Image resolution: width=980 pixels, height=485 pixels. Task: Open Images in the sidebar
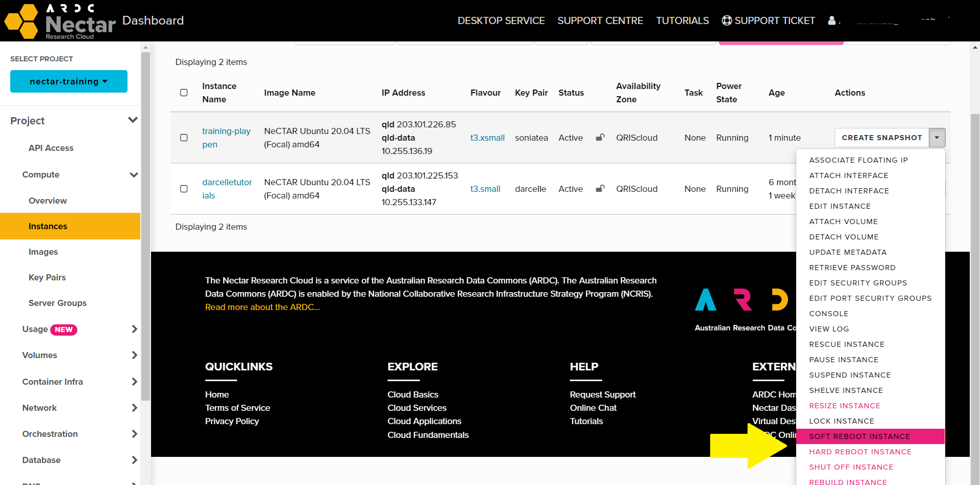click(x=43, y=252)
